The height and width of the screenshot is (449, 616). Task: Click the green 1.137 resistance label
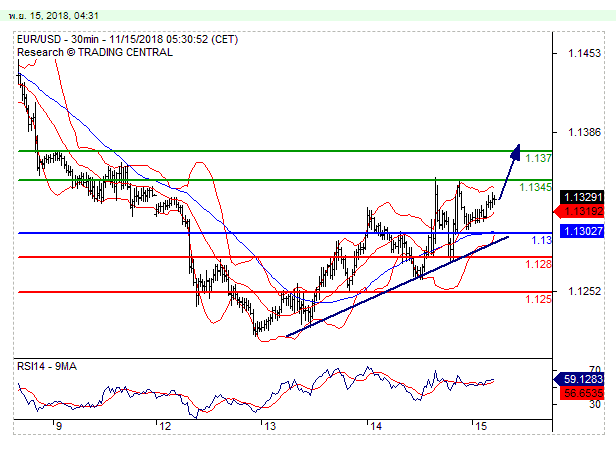click(x=538, y=158)
